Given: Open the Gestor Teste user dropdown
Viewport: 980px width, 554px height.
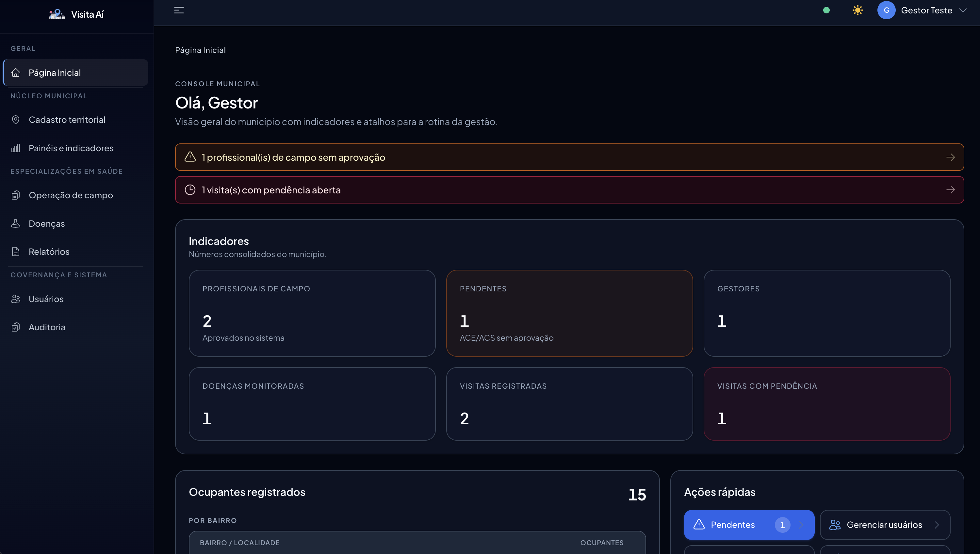Looking at the screenshot, I should pyautogui.click(x=927, y=10).
